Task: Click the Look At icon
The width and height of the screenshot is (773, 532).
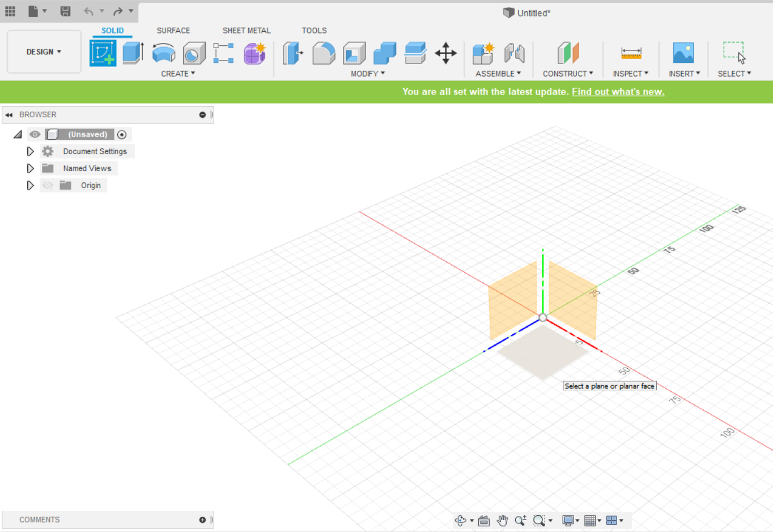Action: tap(484, 521)
